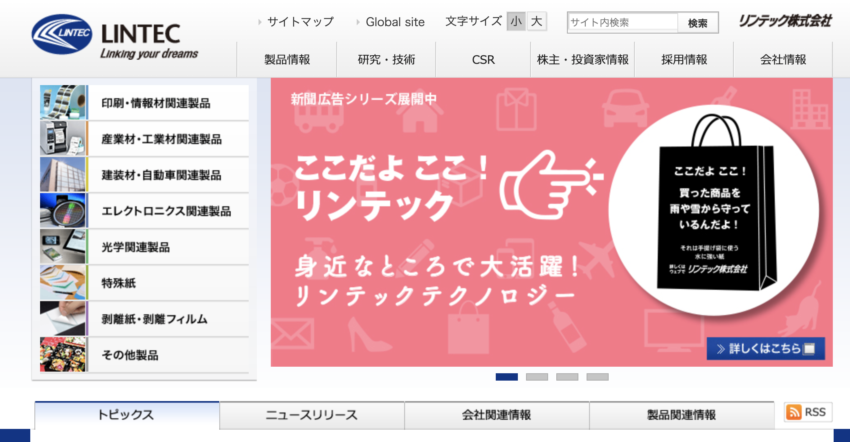Open 株主・投資家情報 navigation menu
This screenshot has height=442, width=850.
coord(583,60)
